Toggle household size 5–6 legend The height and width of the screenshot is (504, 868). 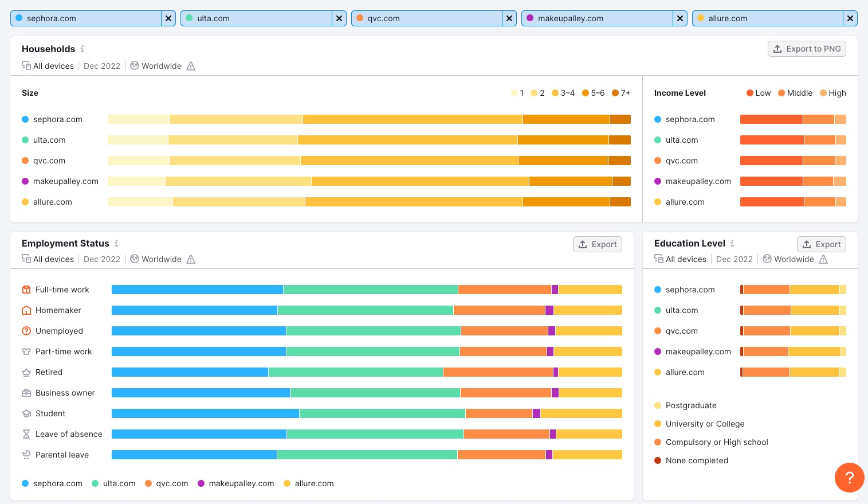click(594, 93)
